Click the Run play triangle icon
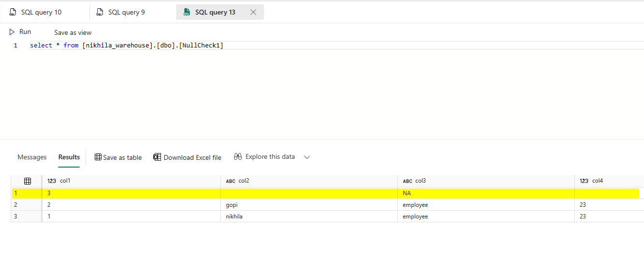Image resolution: width=644 pixels, height=262 pixels. [x=12, y=32]
